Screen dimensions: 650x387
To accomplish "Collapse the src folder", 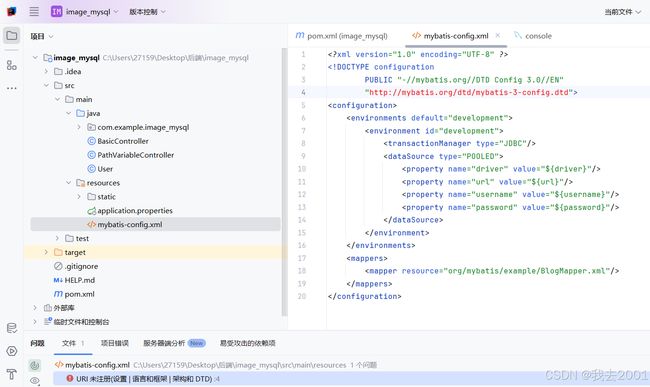I will click(46, 85).
